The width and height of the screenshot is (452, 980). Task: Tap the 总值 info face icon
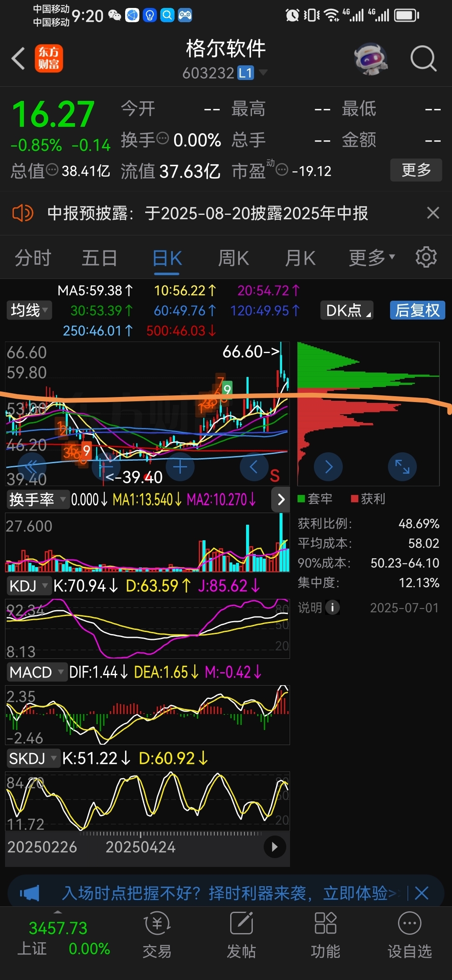(52, 170)
